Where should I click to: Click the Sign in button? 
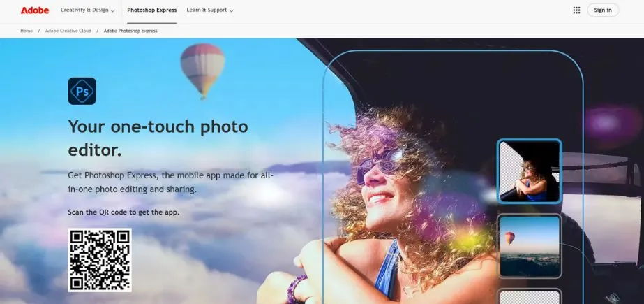[603, 10]
